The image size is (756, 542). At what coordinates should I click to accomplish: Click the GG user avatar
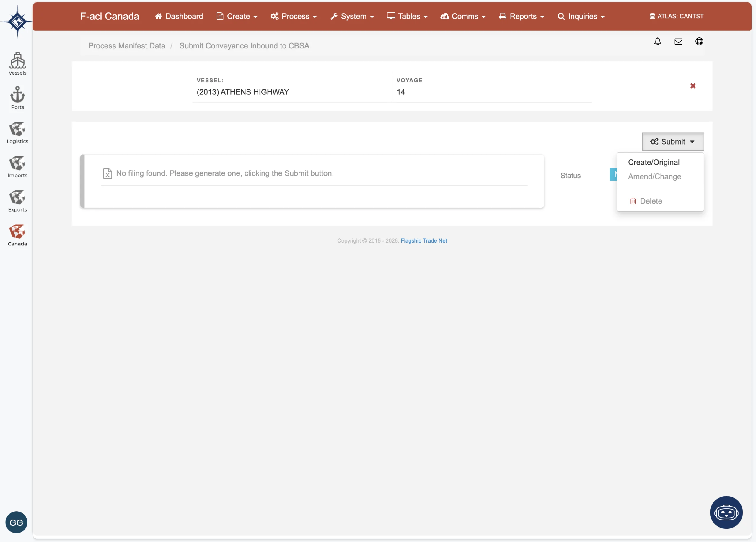(16, 522)
